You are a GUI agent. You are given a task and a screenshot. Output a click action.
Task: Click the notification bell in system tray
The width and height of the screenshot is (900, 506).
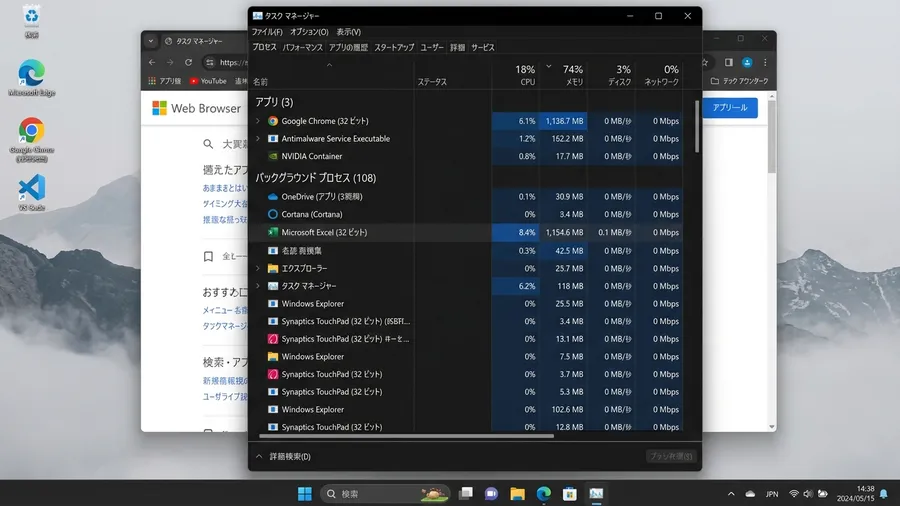point(883,493)
